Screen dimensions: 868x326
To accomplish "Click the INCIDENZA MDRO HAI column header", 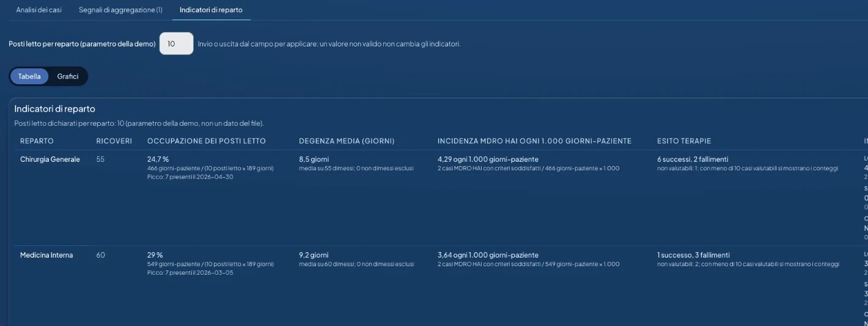I will tap(534, 141).
